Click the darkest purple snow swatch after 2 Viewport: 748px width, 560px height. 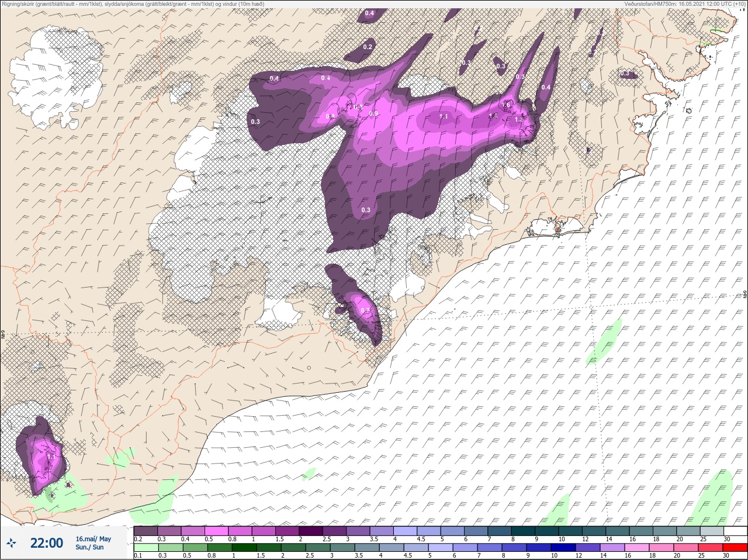[312, 531]
